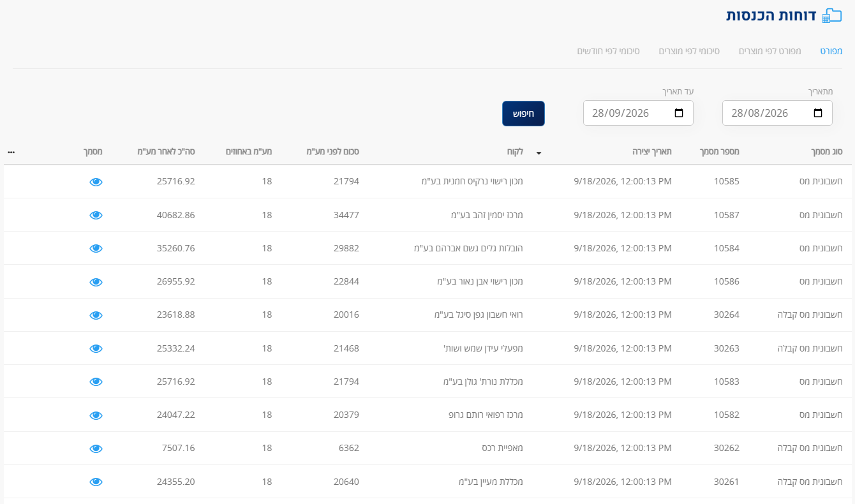The image size is (855, 504).
Task: View document for invoice 10587
Action: click(x=96, y=215)
